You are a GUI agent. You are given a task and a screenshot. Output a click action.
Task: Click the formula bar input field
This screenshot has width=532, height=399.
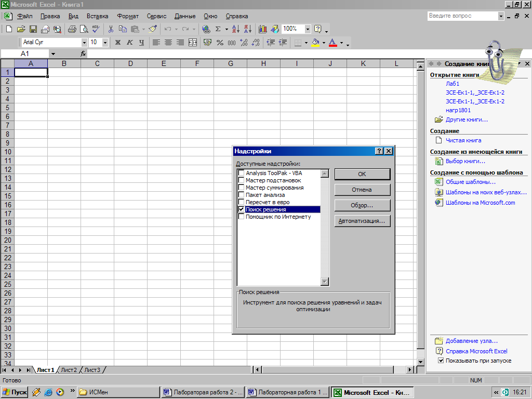tap(309, 54)
